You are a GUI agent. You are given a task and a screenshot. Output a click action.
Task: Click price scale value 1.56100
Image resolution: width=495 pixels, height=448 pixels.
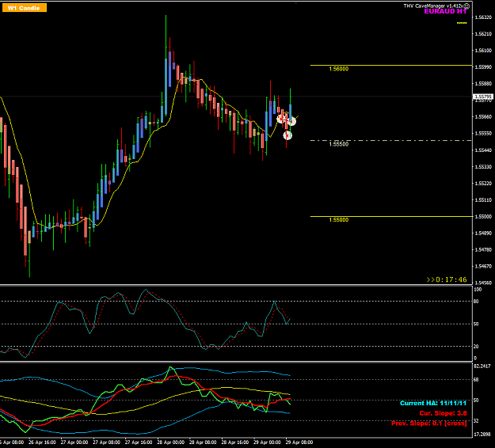click(x=483, y=51)
